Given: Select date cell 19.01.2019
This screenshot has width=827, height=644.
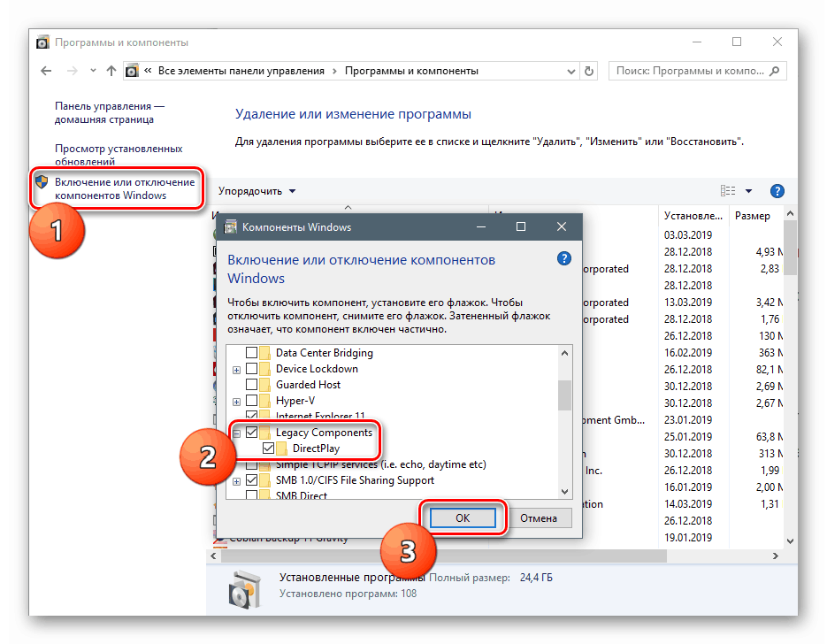Looking at the screenshot, I should coord(688,538).
